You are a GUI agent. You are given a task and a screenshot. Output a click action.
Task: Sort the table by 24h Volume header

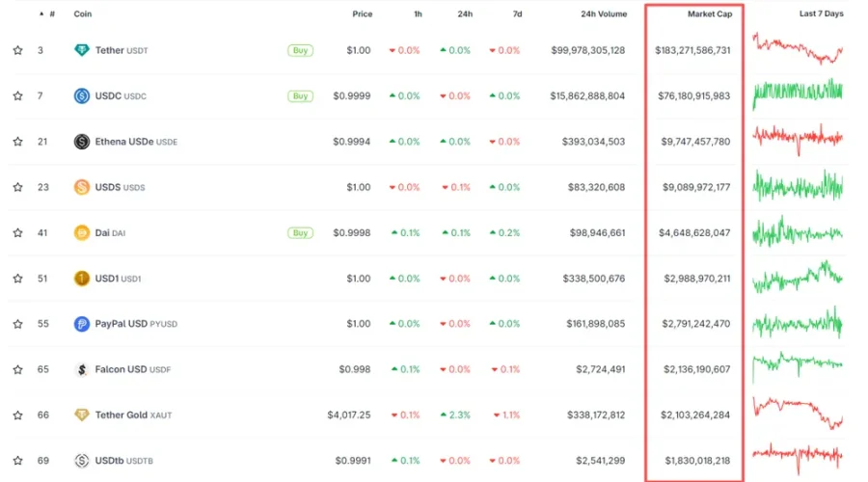coord(603,14)
